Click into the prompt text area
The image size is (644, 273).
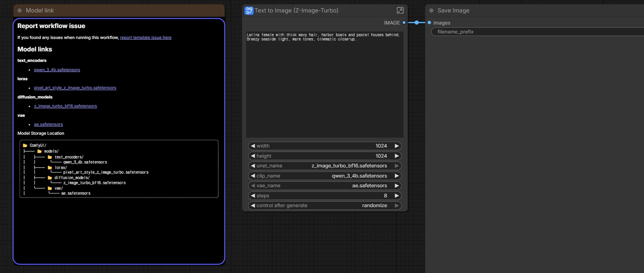coord(325,85)
